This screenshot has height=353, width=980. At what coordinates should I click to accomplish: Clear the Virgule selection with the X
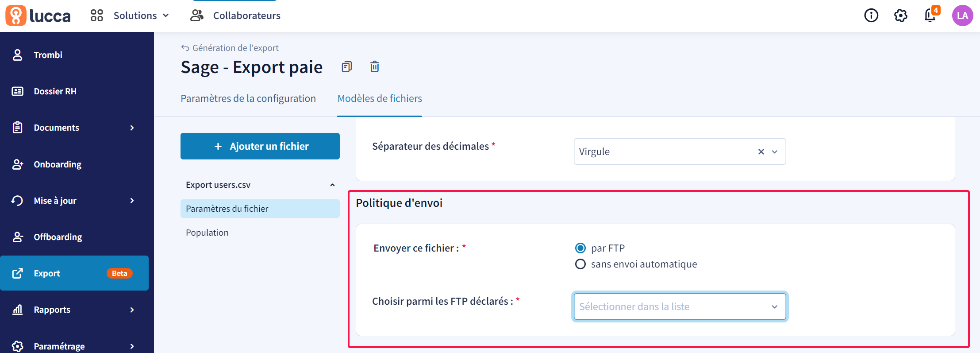tap(761, 151)
